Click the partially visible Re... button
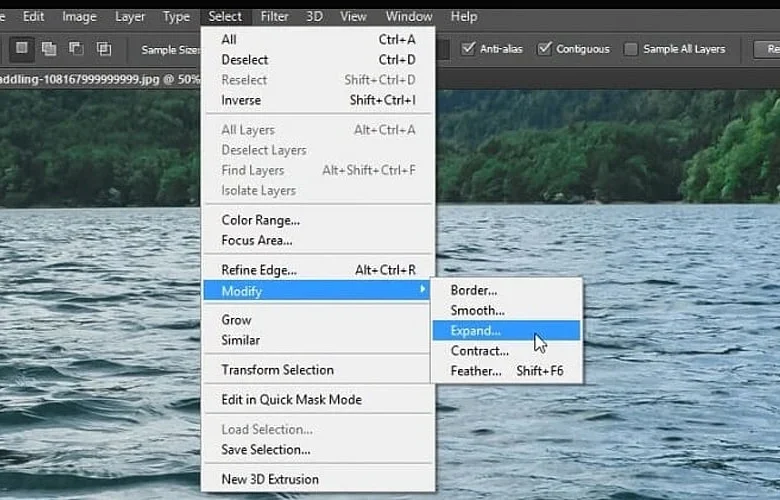Viewport: 780px width, 500px height. tap(767, 49)
